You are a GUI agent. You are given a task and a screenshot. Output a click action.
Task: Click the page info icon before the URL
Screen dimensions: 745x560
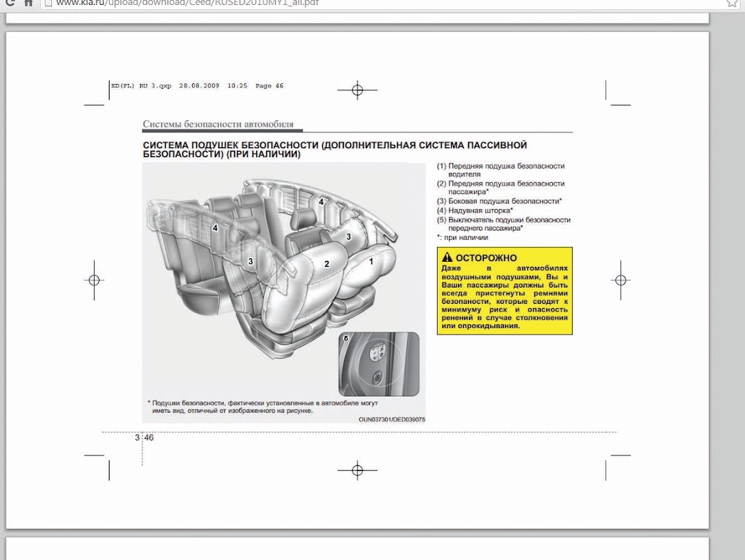(48, 3)
